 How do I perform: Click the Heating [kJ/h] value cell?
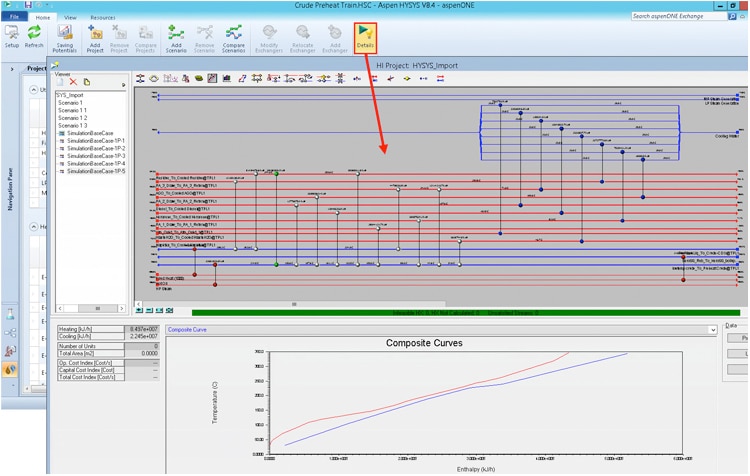(x=141, y=329)
